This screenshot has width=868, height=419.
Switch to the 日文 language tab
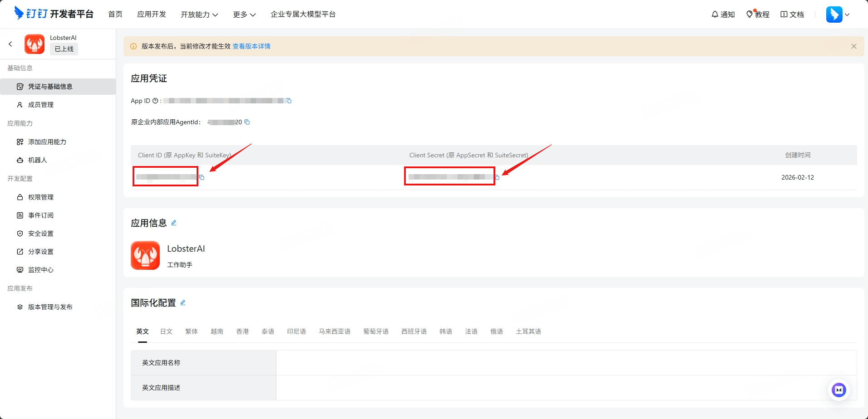coord(166,331)
